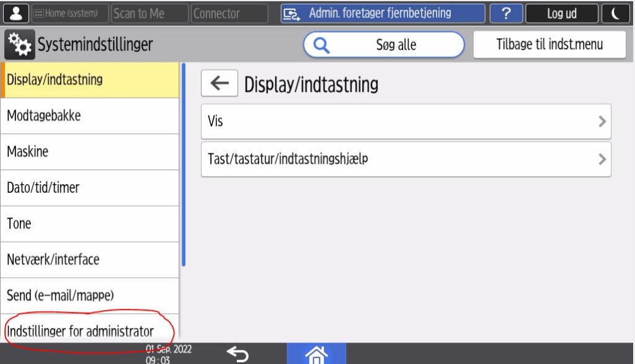Click Tilbage til indst.menu button

click(x=549, y=45)
